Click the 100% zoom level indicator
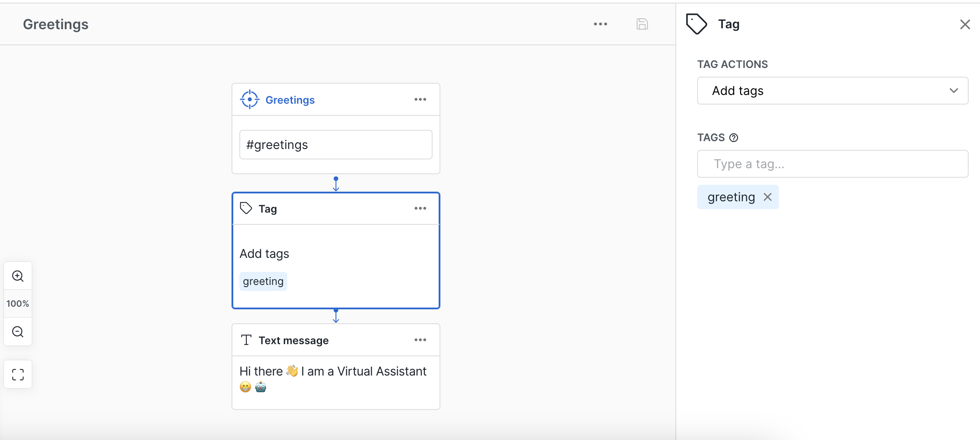The width and height of the screenshot is (980, 440). pyautogui.click(x=18, y=304)
